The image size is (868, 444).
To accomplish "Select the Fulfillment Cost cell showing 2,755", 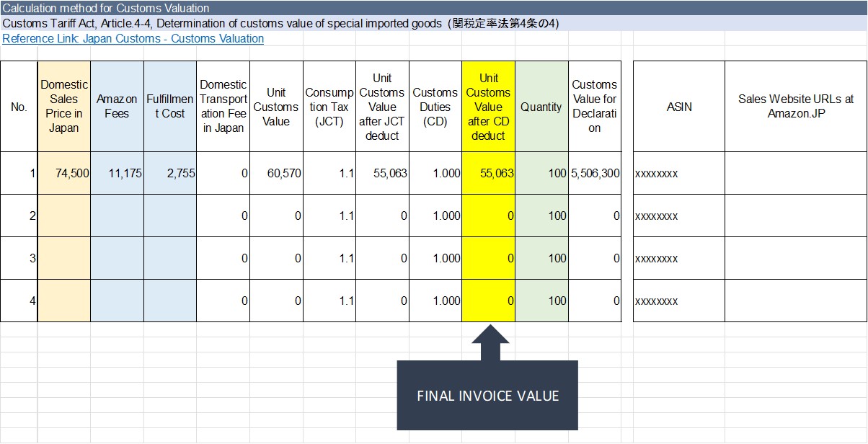I will point(171,174).
